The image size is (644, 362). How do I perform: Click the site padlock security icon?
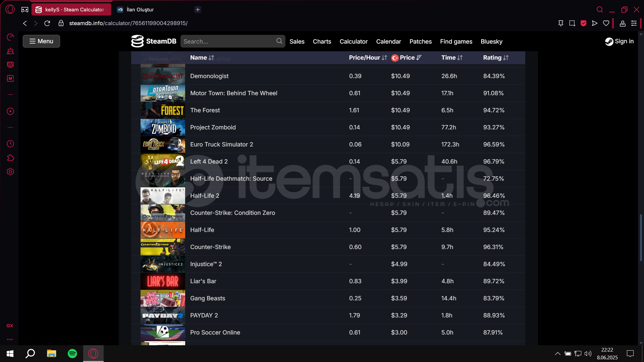click(61, 23)
